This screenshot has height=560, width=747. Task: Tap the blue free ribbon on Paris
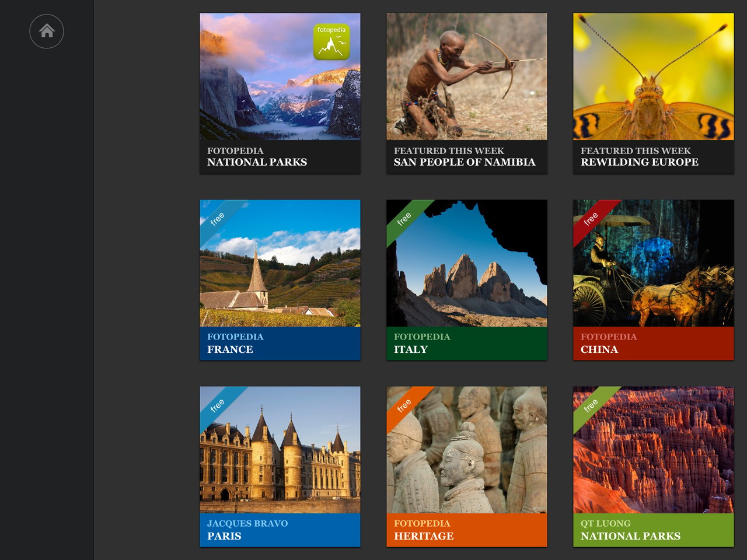tap(218, 405)
